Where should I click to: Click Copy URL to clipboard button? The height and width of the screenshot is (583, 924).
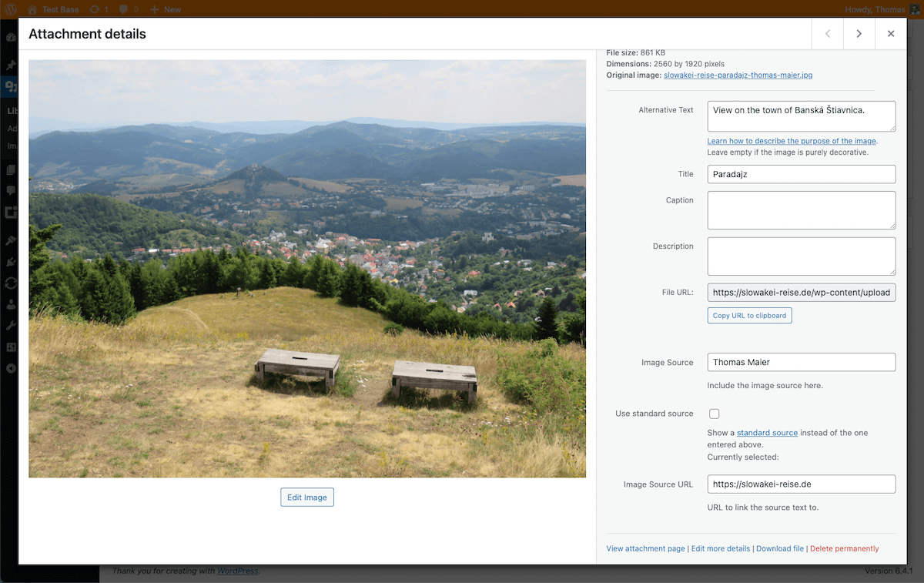(x=749, y=316)
